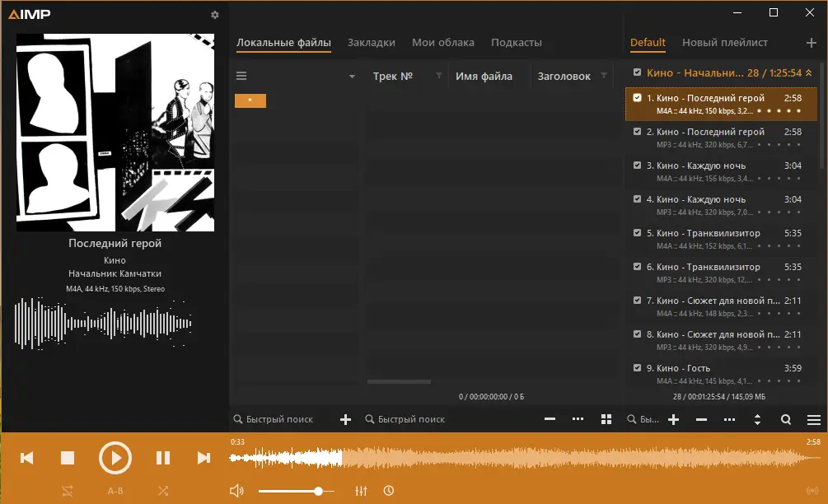Sort by Заголовок column header
This screenshot has height=504, width=828.
tap(564, 76)
